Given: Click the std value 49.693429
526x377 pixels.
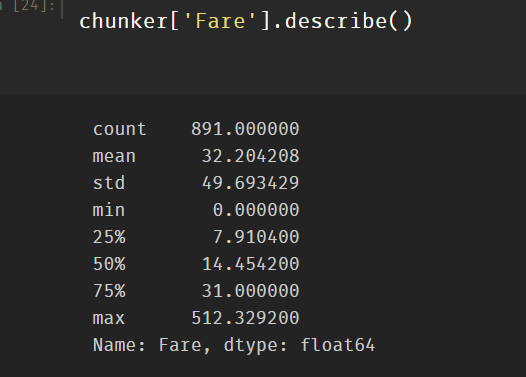Looking at the screenshot, I should tap(251, 183).
